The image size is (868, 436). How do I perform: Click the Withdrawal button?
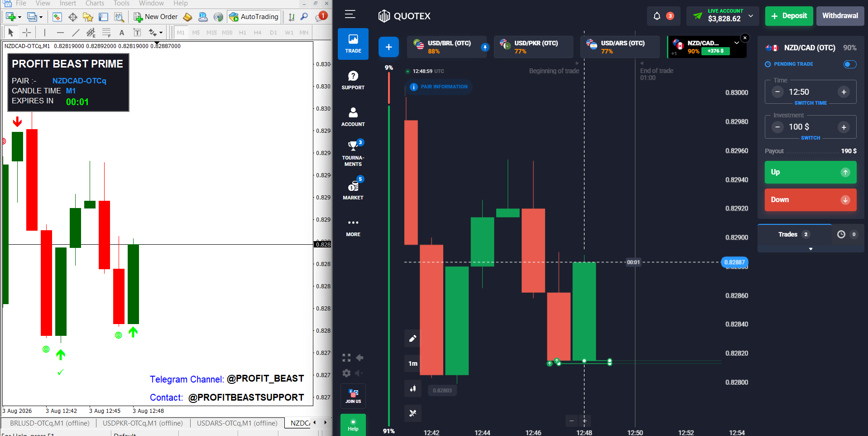point(840,16)
